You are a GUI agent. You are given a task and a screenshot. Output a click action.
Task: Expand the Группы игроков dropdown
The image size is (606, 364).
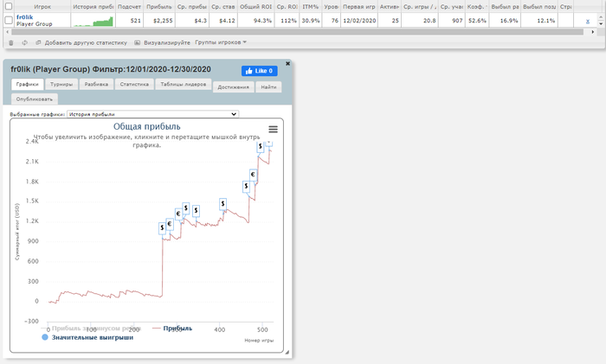tap(221, 42)
